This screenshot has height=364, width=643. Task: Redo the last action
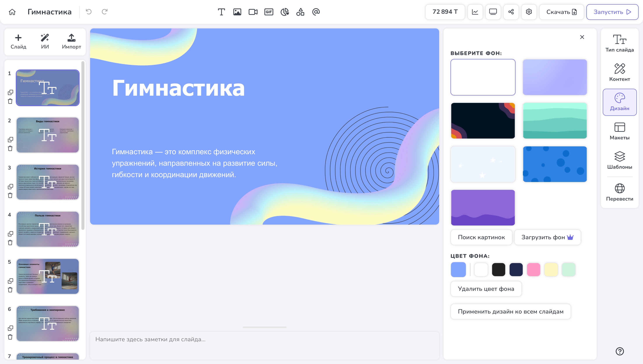105,12
